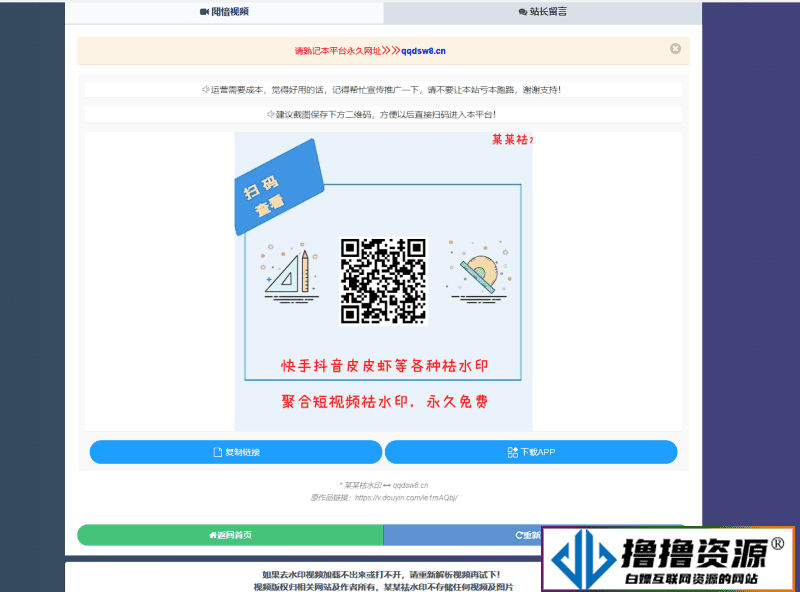Click the 如果去水印视频加载不出来 tip text
Viewport: 800px width, 592px height.
click(x=381, y=575)
